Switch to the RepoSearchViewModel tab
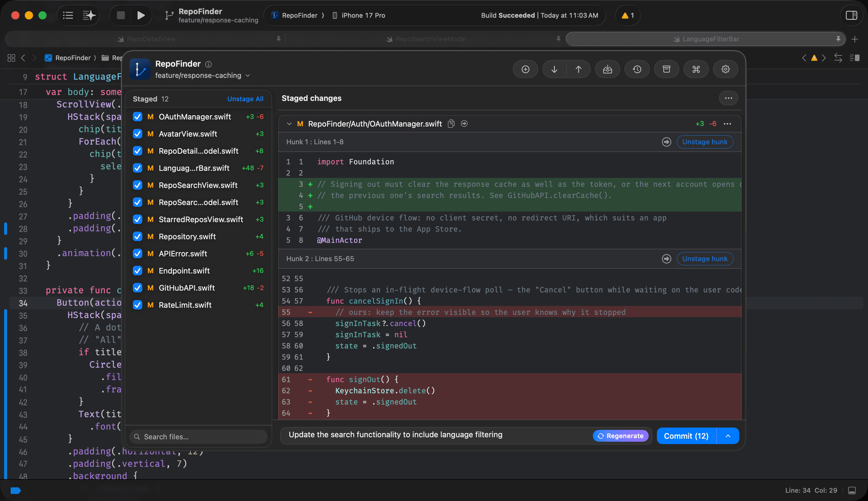This screenshot has width=868, height=501. pyautogui.click(x=426, y=39)
